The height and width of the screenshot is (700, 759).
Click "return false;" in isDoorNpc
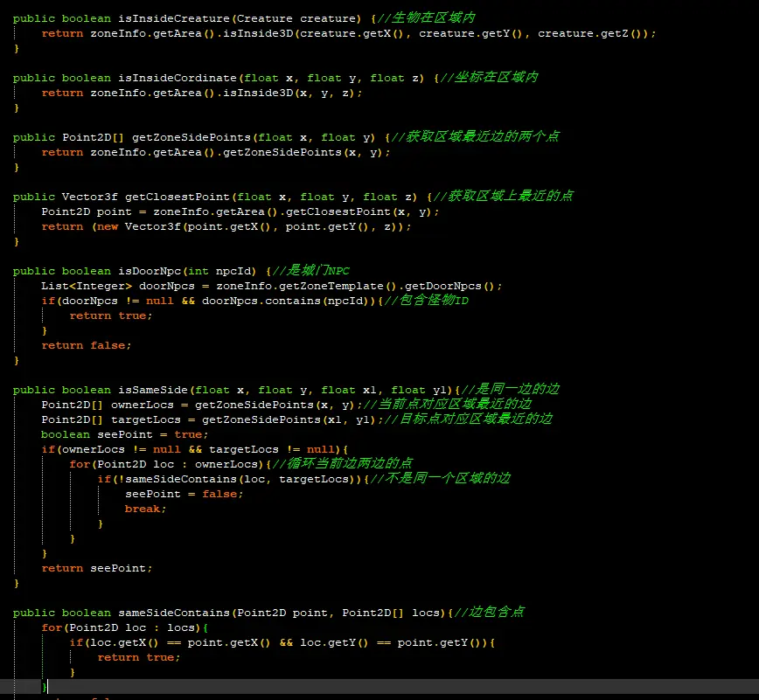click(x=87, y=345)
